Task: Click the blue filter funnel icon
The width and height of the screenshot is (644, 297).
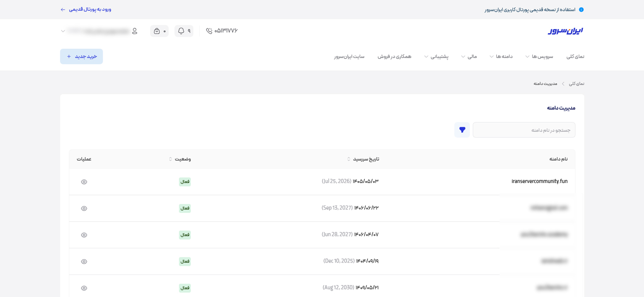Action: 462,130
